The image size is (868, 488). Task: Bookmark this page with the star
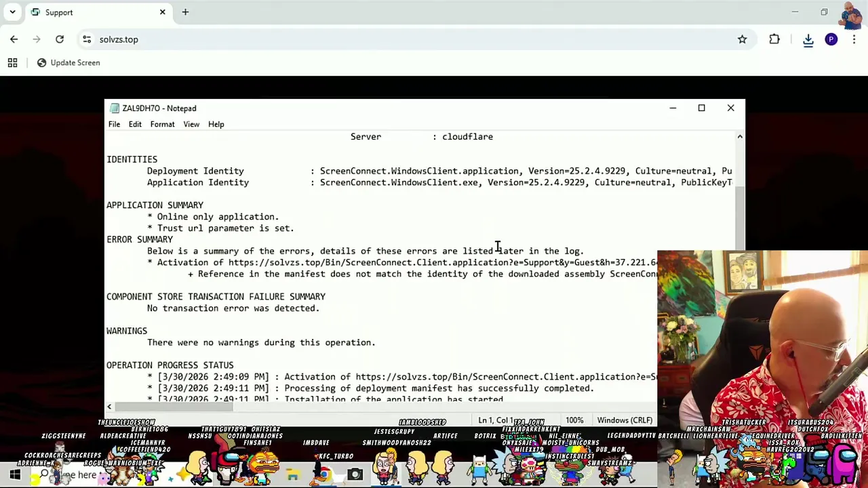[742, 39]
